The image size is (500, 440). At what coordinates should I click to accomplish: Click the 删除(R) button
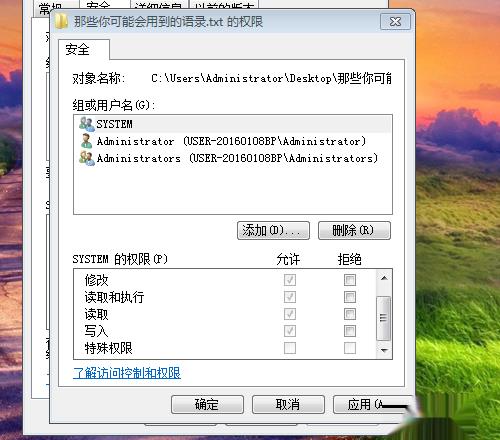[x=354, y=230]
